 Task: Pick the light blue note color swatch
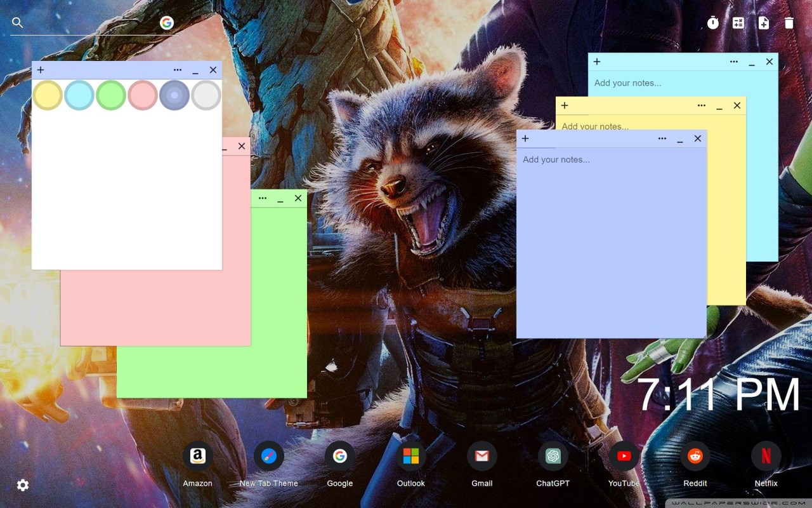(79, 95)
